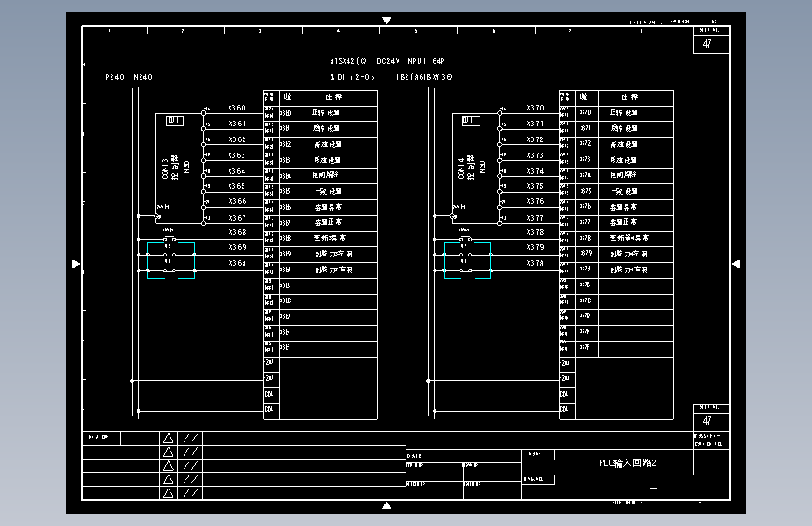Select the DATE field label in title block
Viewport: 812px width, 526px height.
(x=414, y=456)
